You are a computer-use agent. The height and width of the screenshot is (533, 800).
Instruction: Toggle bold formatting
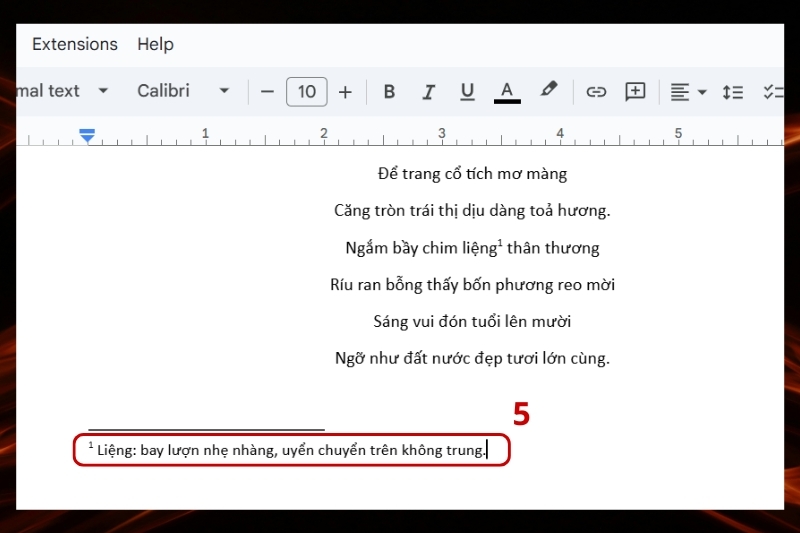coord(389,92)
